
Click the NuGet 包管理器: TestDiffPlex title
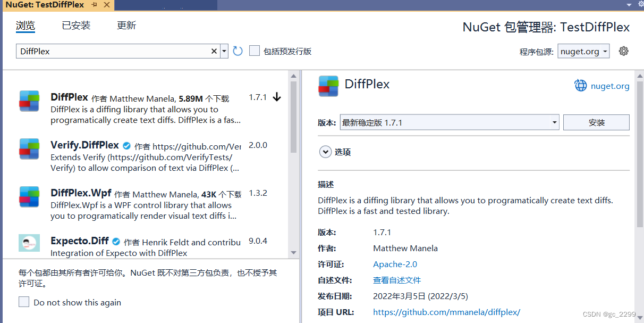(546, 27)
